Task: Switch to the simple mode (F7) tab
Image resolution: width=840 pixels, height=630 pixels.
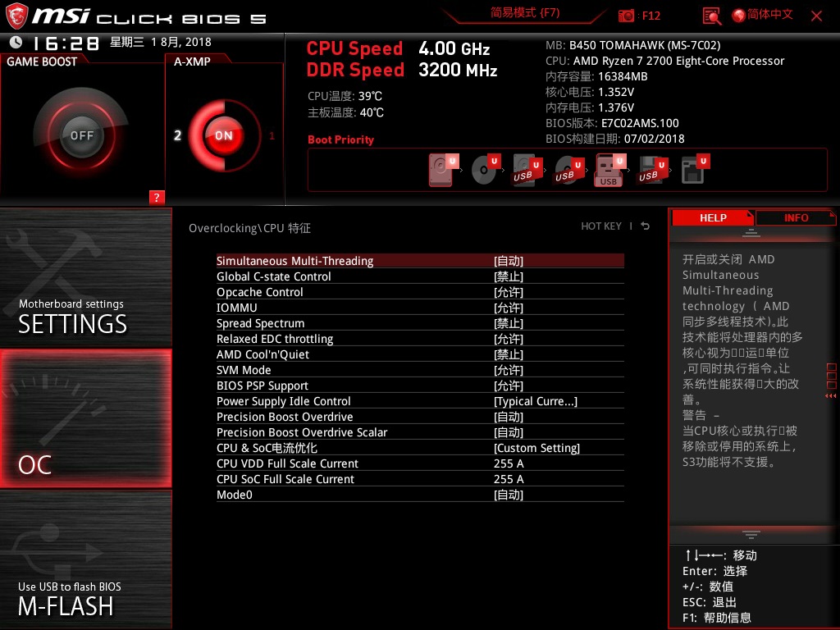Action: tap(525, 13)
